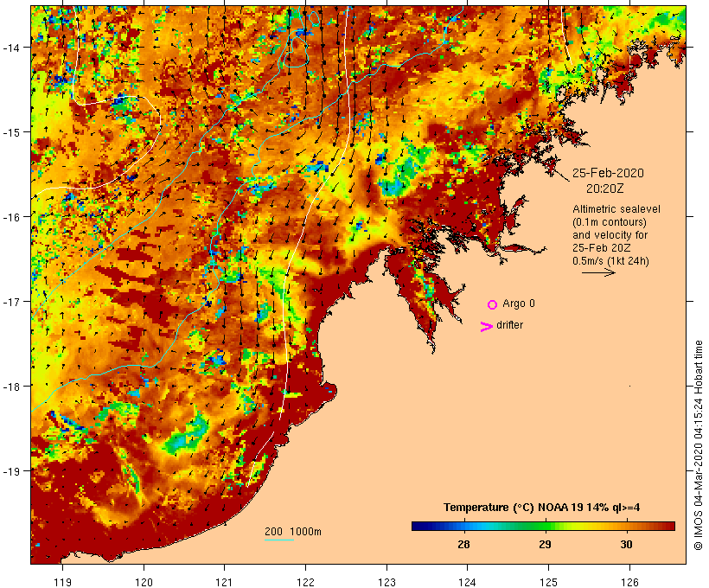
Task: Click the '200 1000m' depth label
Action: tap(293, 532)
